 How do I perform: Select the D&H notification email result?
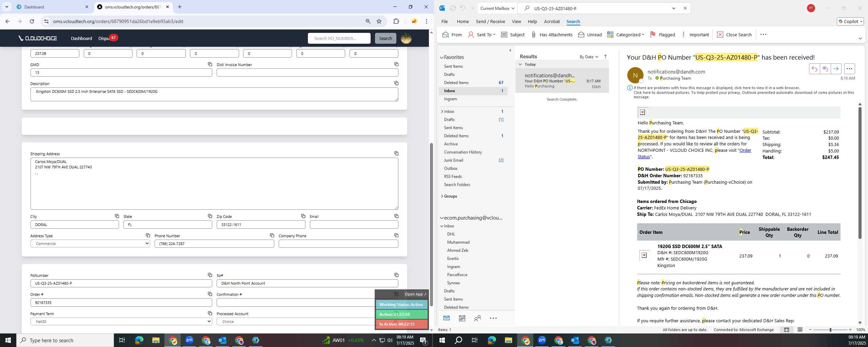pyautogui.click(x=562, y=81)
